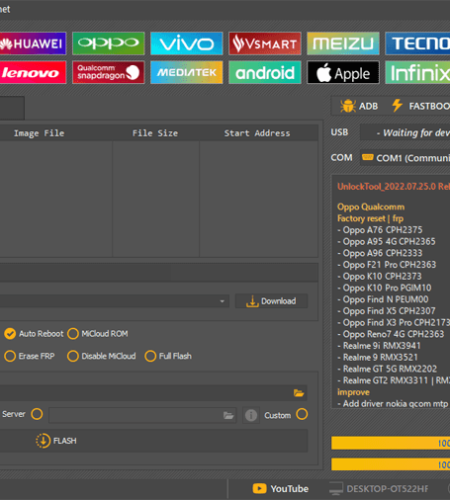Viewport: 450px width, 500px height.
Task: Click the Start Address column header
Action: pyautogui.click(x=257, y=133)
